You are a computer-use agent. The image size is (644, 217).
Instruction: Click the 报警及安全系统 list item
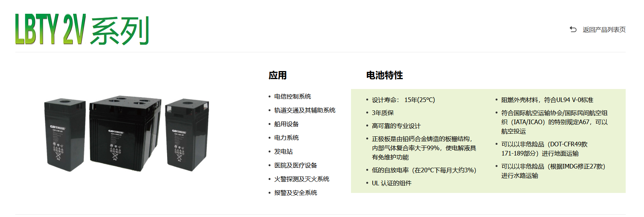[x=296, y=193]
